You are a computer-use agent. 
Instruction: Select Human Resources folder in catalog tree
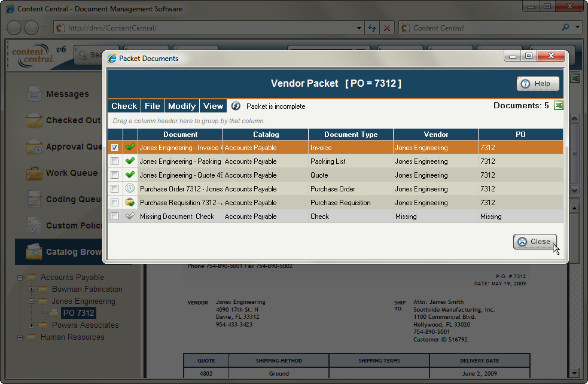(x=72, y=337)
